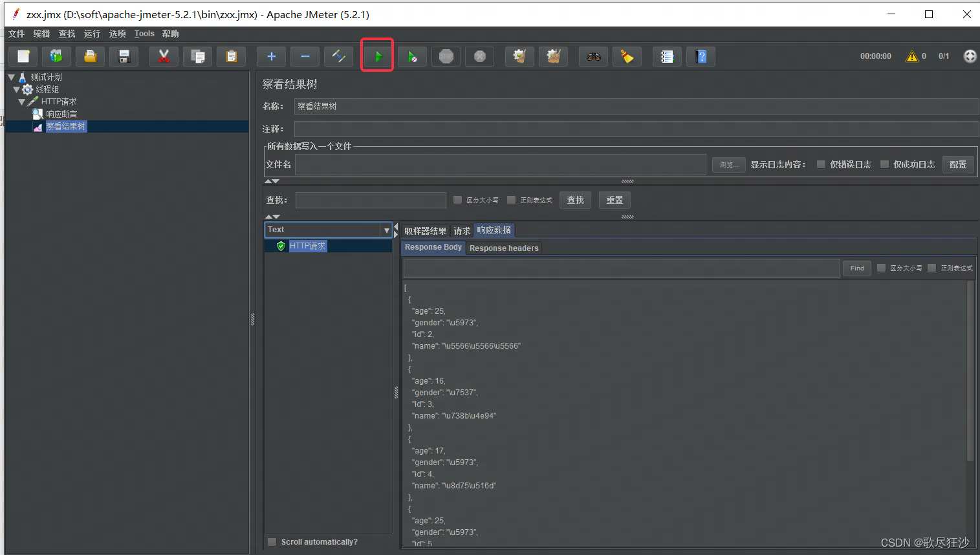Select the Response Body tab
The height and width of the screenshot is (555, 980).
coord(433,248)
